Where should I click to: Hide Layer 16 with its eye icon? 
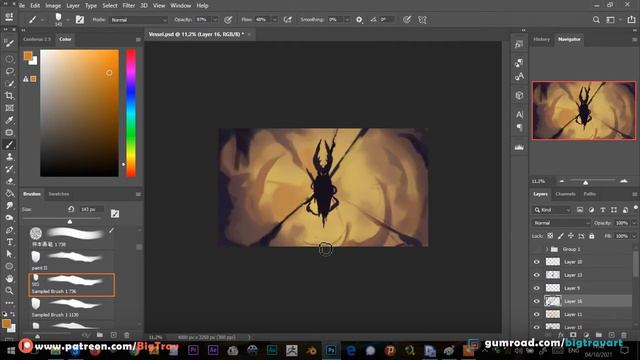(x=537, y=301)
